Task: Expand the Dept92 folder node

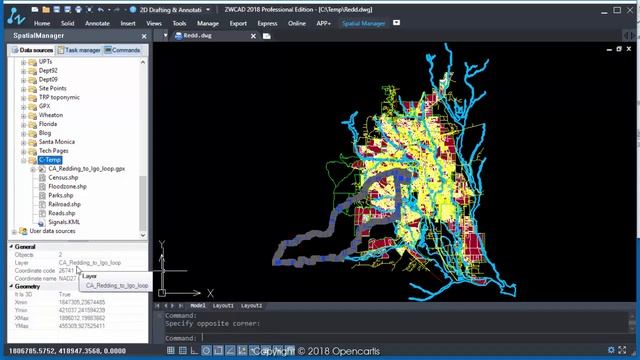Action: (23, 71)
